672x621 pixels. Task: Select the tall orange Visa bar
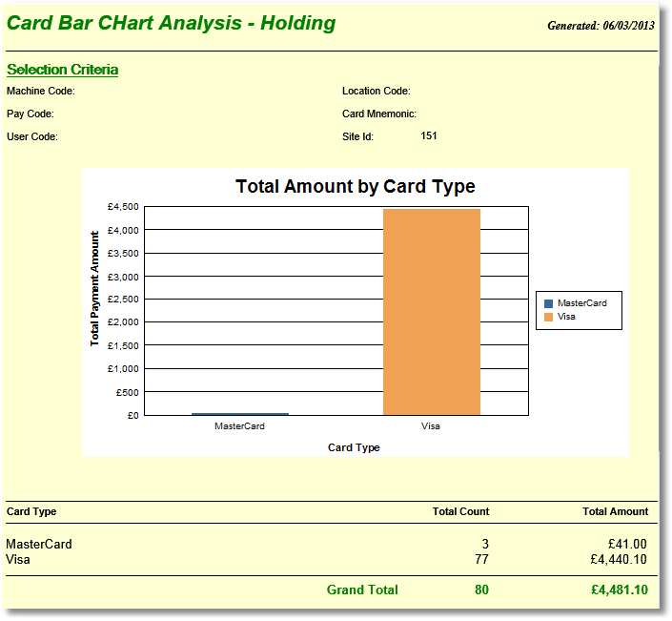[x=431, y=312]
